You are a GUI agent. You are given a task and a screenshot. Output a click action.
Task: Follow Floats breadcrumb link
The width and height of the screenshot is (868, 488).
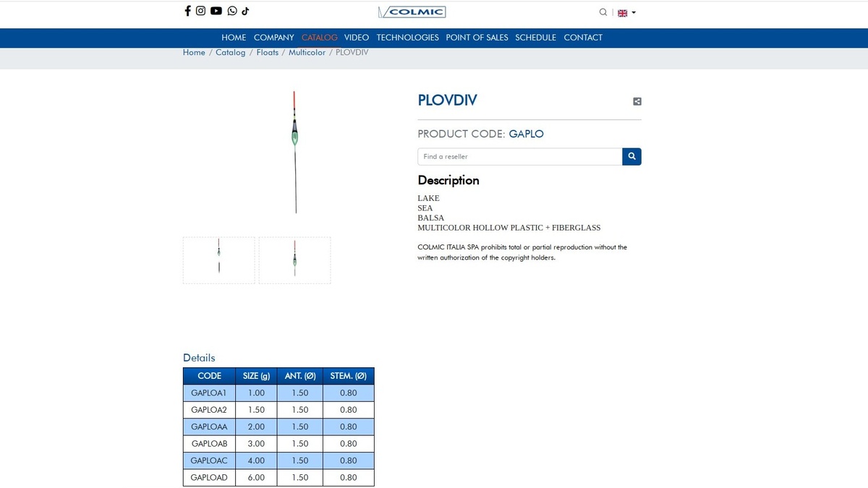268,53
